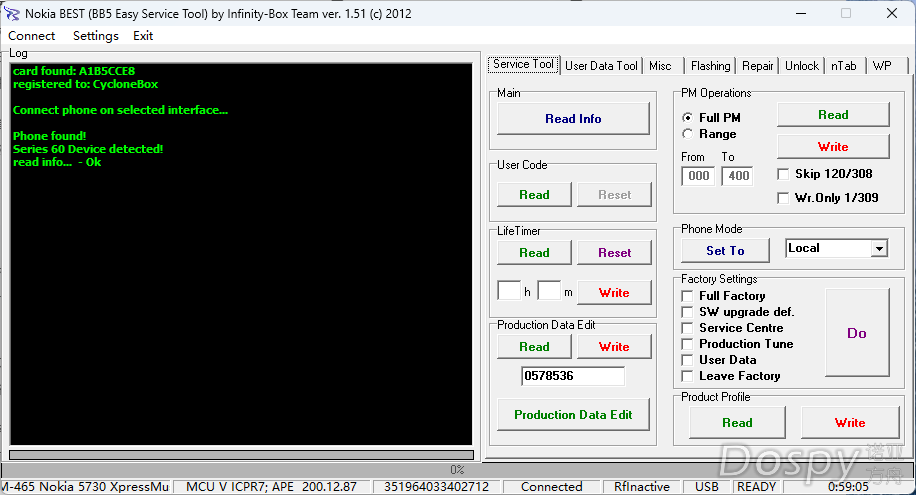Click the LifeTimer Write button

[615, 293]
